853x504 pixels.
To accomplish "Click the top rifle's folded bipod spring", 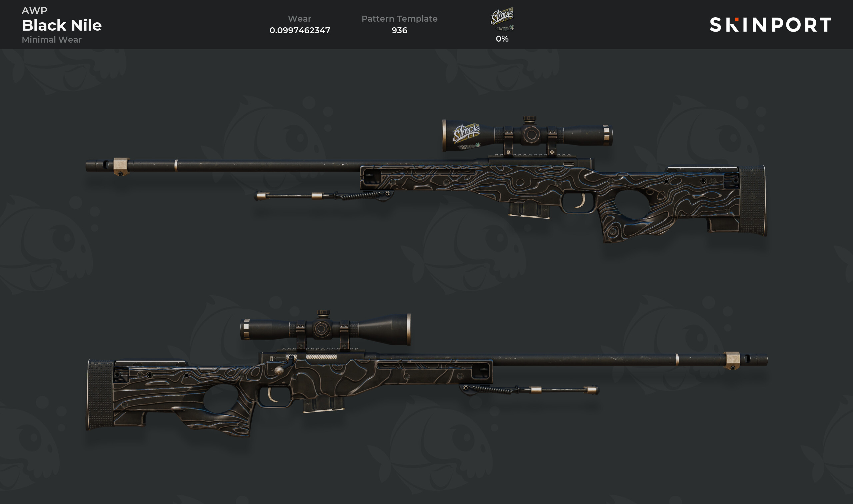I will point(360,195).
